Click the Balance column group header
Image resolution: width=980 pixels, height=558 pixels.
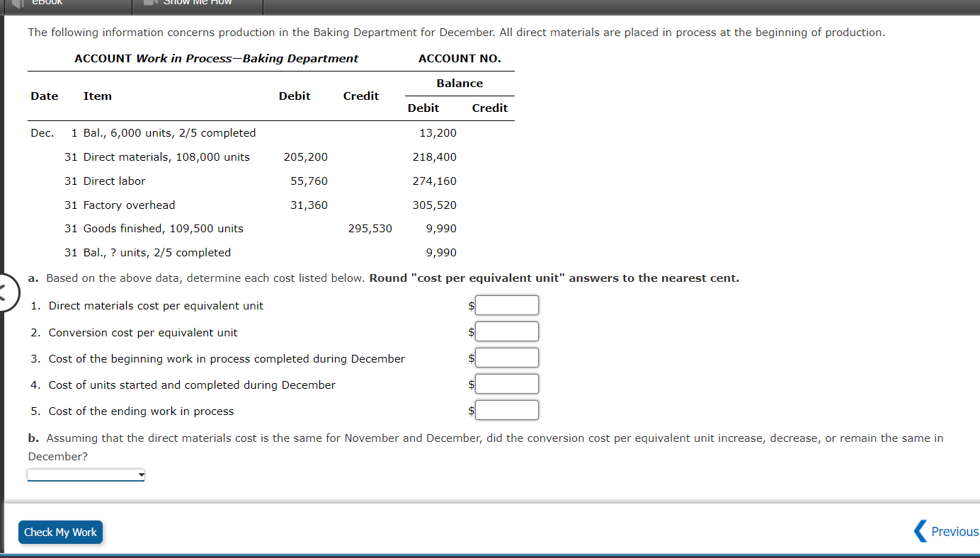[x=460, y=84]
